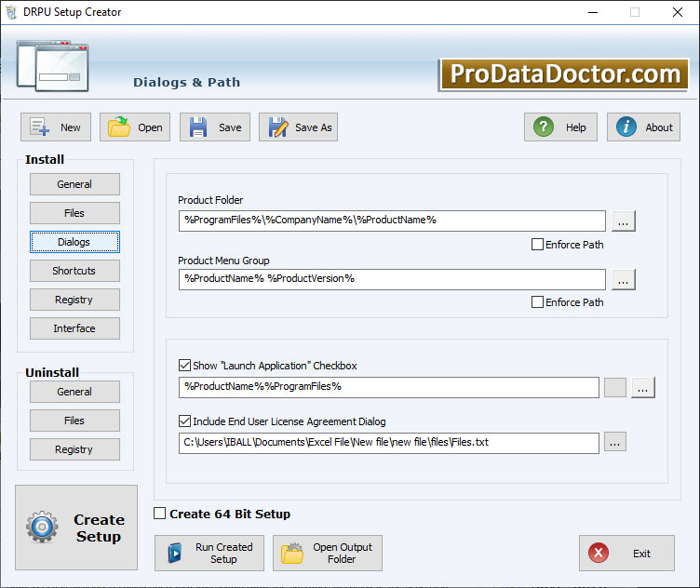This screenshot has width=700, height=588.
Task: Click the Create Setup gear icon
Action: click(42, 527)
